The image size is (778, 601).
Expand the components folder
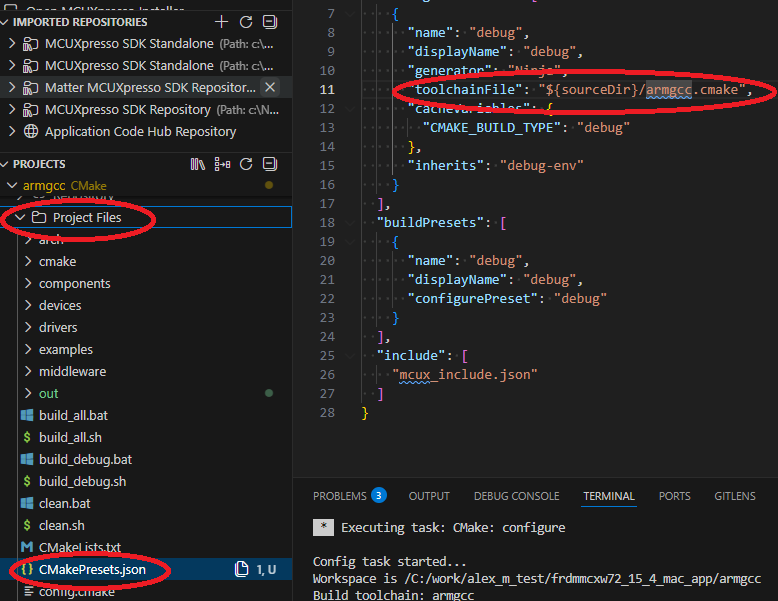[x=28, y=283]
